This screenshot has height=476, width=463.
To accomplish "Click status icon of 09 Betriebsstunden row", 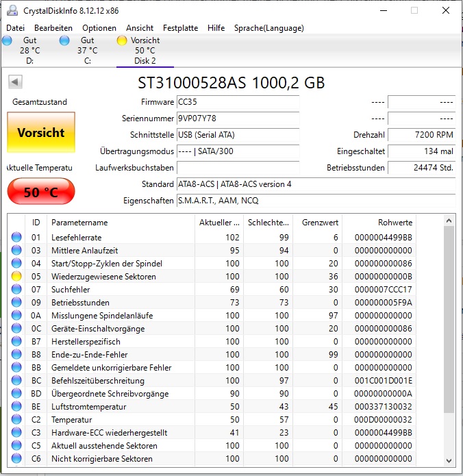I will (x=16, y=302).
